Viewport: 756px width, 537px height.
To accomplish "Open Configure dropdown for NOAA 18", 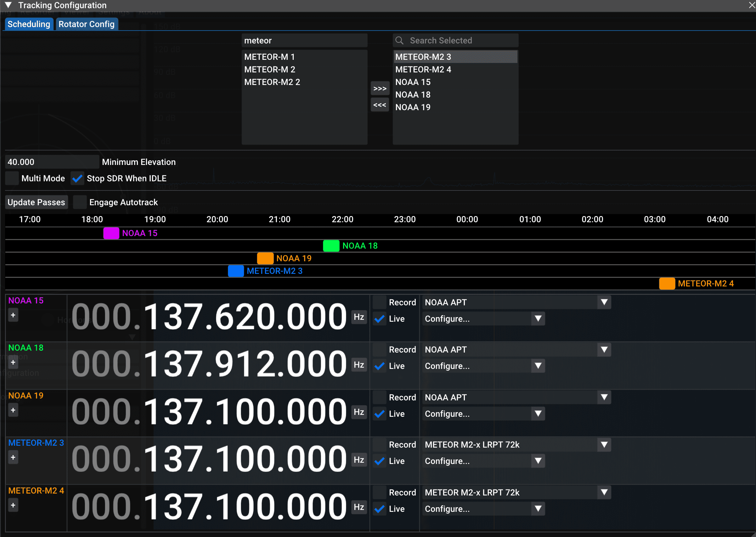I will tap(483, 366).
